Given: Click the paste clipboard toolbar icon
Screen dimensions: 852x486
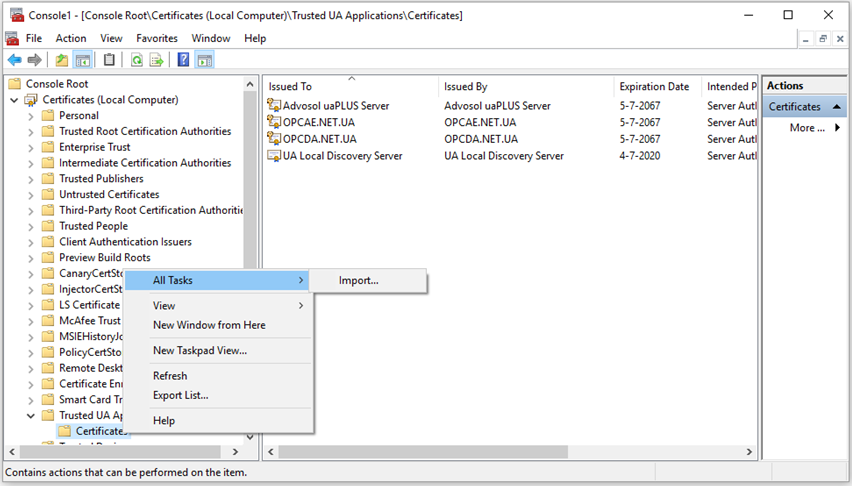Looking at the screenshot, I should (110, 60).
